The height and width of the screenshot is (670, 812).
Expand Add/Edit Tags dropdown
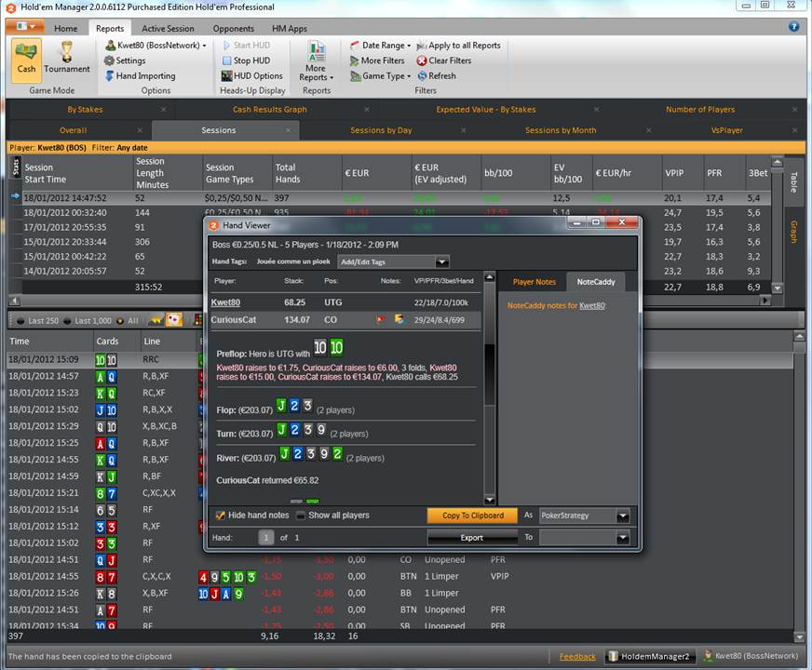(441, 261)
